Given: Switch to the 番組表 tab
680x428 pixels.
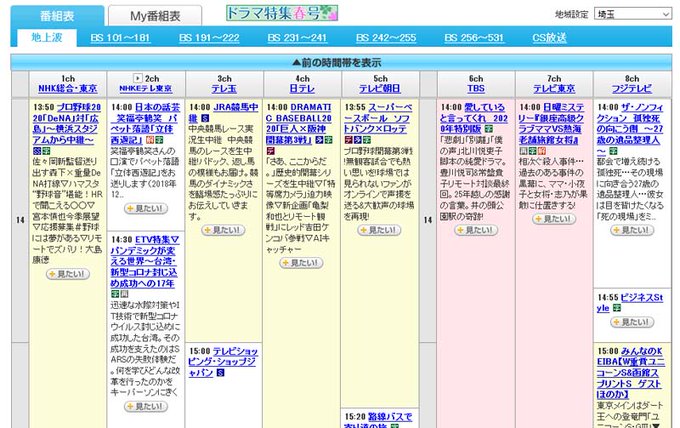Looking at the screenshot, I should click(57, 16).
